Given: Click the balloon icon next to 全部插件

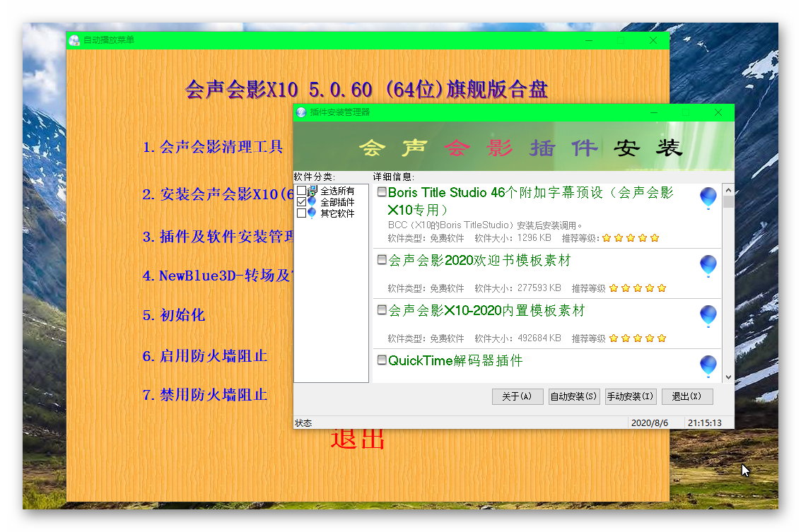Looking at the screenshot, I should click(x=312, y=202).
